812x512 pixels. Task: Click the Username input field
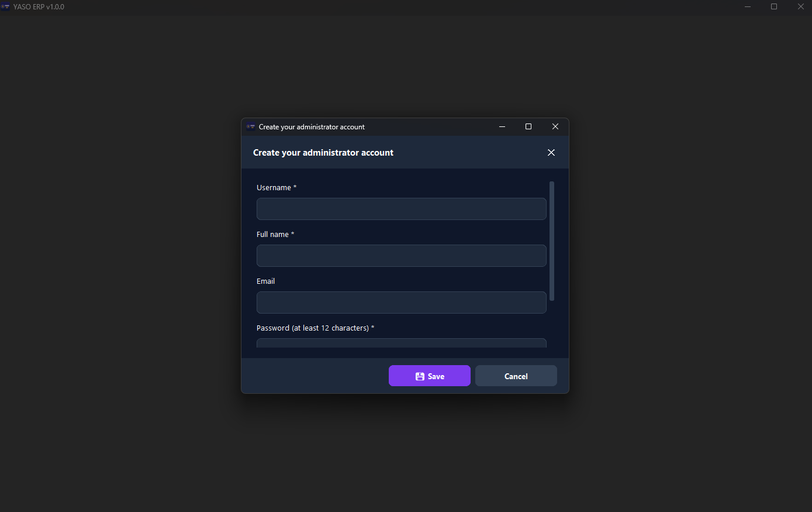pyautogui.click(x=401, y=209)
